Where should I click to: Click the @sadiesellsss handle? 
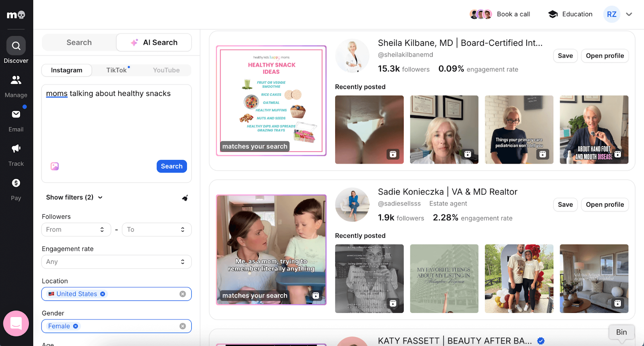[399, 204]
